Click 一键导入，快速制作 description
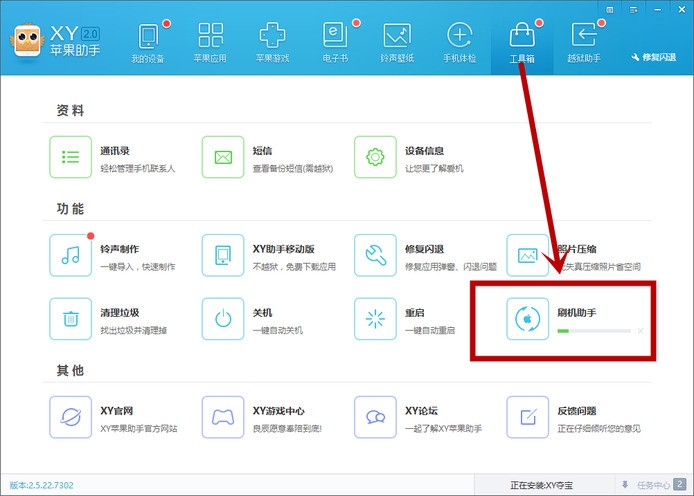 (138, 267)
